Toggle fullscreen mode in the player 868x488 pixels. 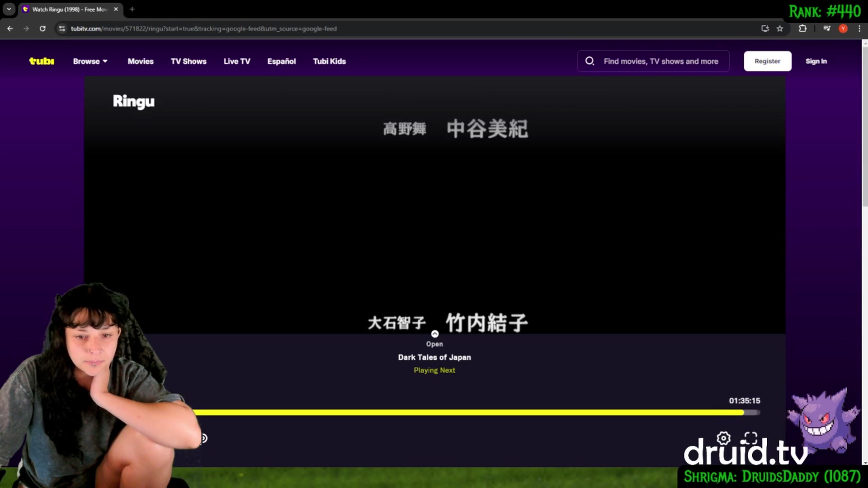(x=751, y=438)
